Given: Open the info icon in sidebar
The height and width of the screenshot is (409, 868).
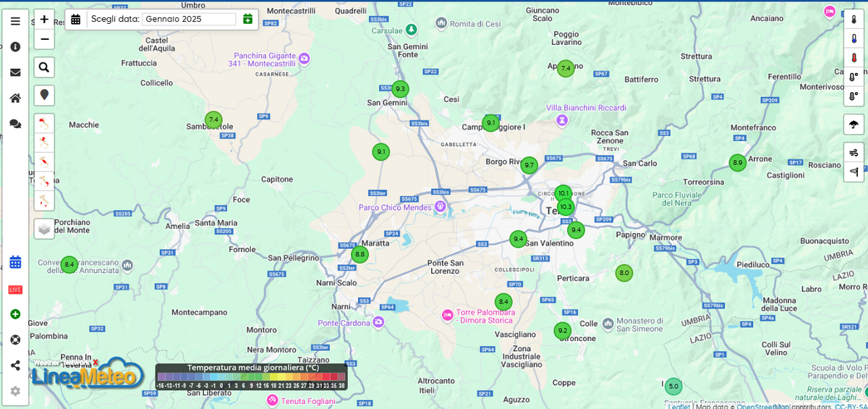Looking at the screenshot, I should pyautogui.click(x=15, y=46).
